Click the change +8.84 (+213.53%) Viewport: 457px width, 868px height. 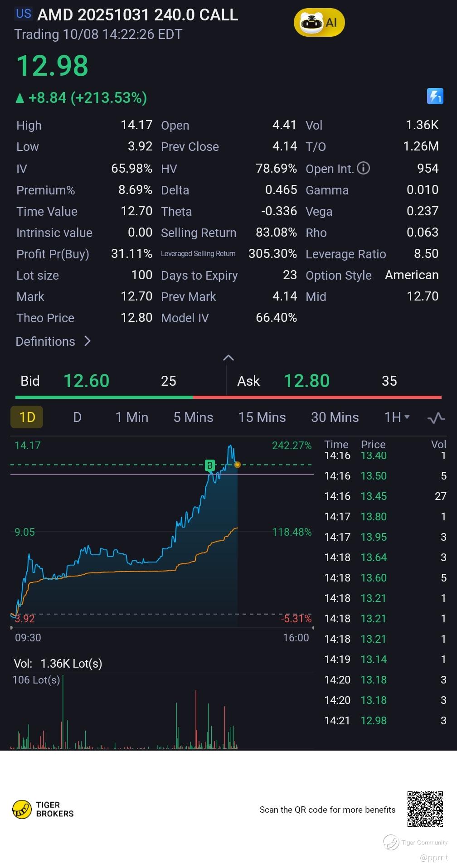pyautogui.click(x=82, y=97)
